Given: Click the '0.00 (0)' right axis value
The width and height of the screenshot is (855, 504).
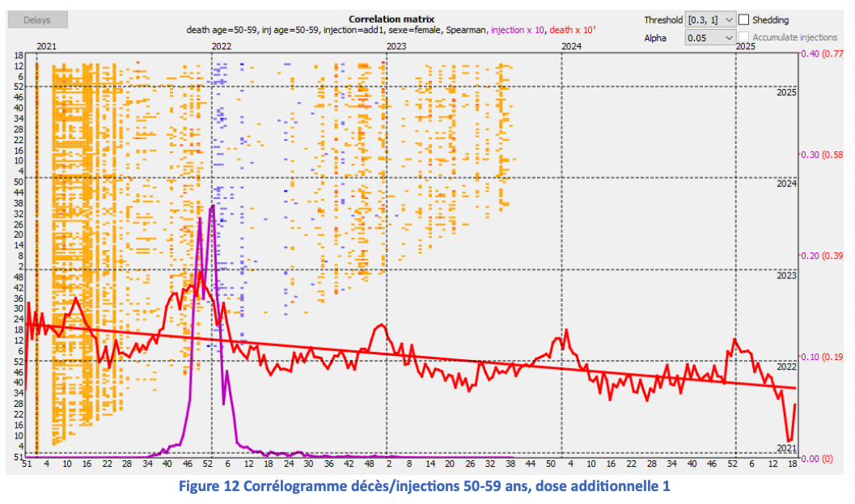Looking at the screenshot, I should coord(817,459).
